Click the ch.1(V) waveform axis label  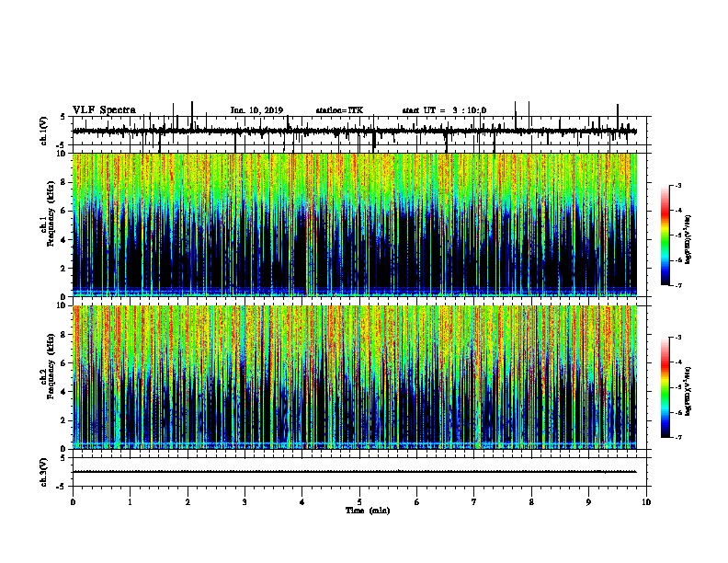point(44,131)
